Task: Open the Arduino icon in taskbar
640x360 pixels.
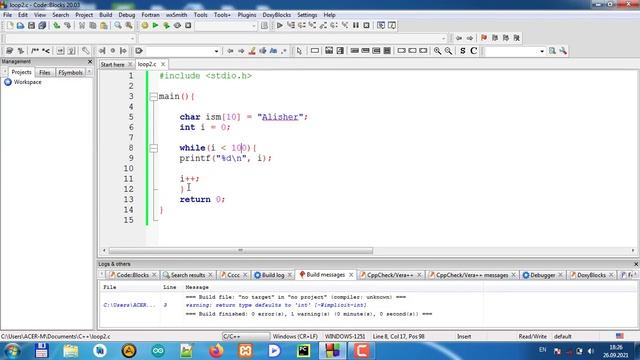Action: click(158, 351)
